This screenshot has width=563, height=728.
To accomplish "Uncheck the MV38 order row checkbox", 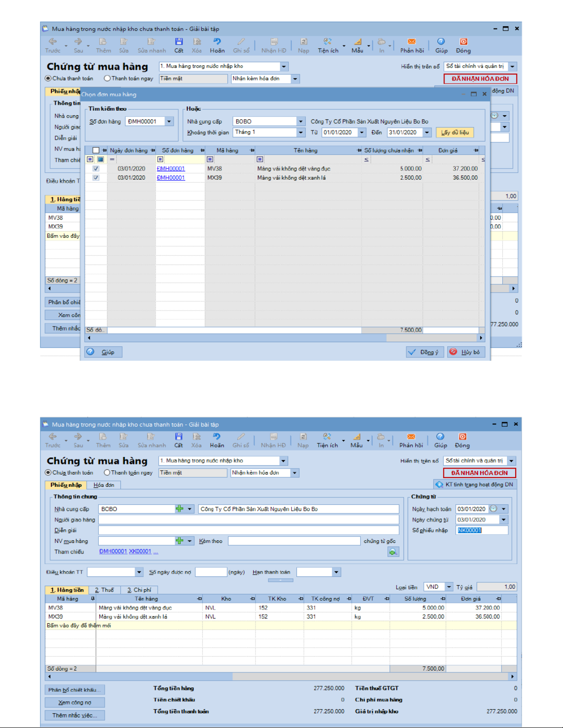I will 96,169.
